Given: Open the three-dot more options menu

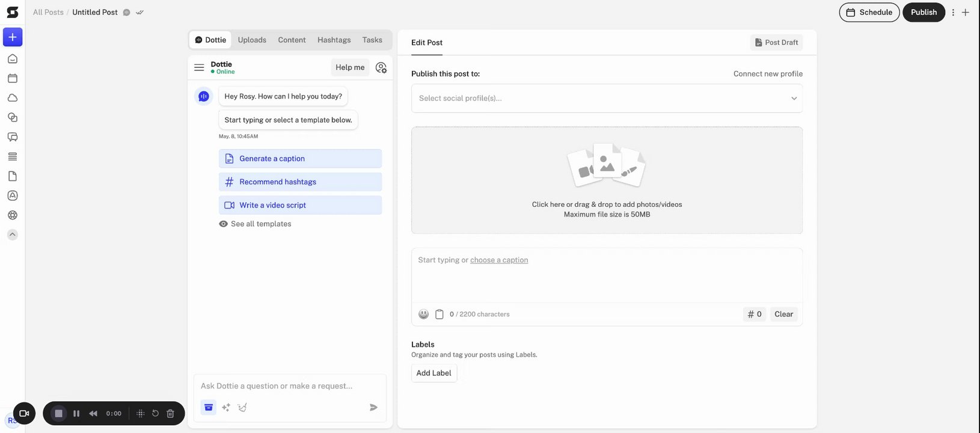Looking at the screenshot, I should (953, 13).
